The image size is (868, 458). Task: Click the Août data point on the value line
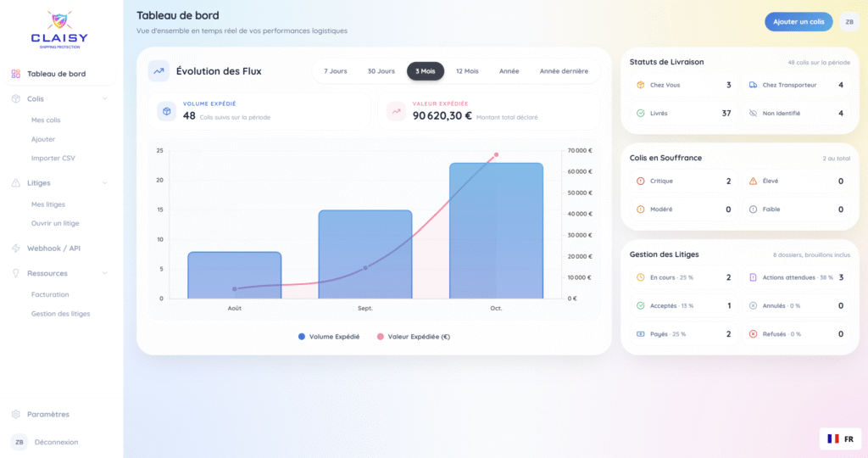tap(235, 289)
